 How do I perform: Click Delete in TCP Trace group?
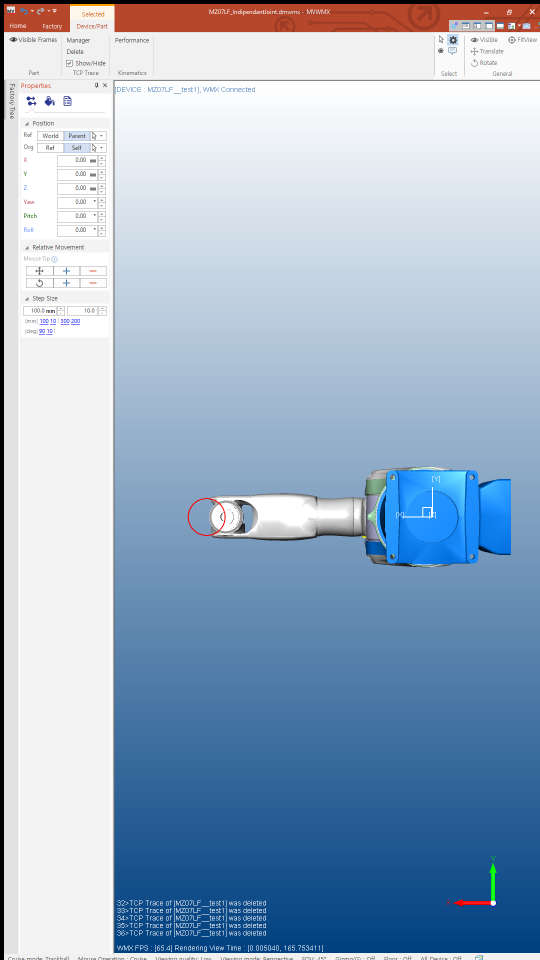(x=75, y=51)
